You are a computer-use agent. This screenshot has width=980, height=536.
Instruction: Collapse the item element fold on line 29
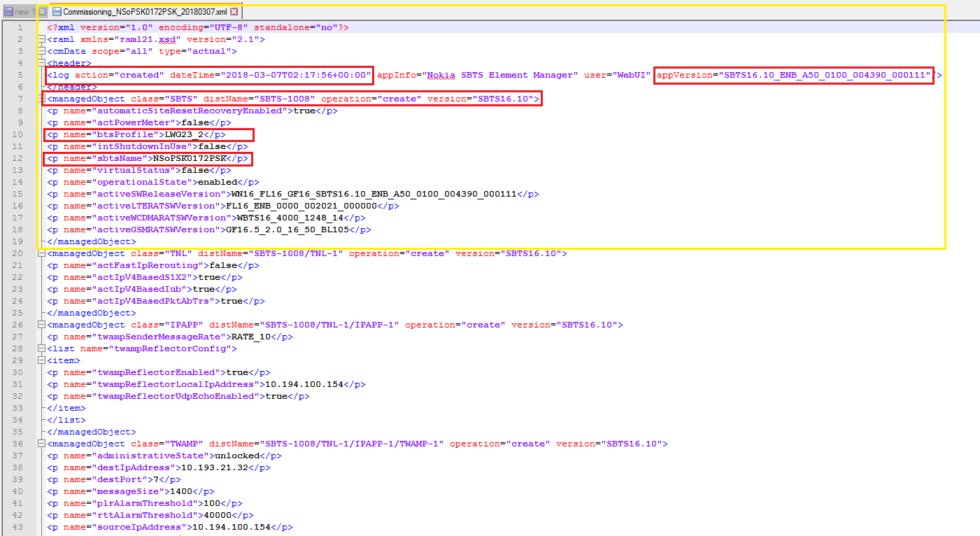pos(41,360)
